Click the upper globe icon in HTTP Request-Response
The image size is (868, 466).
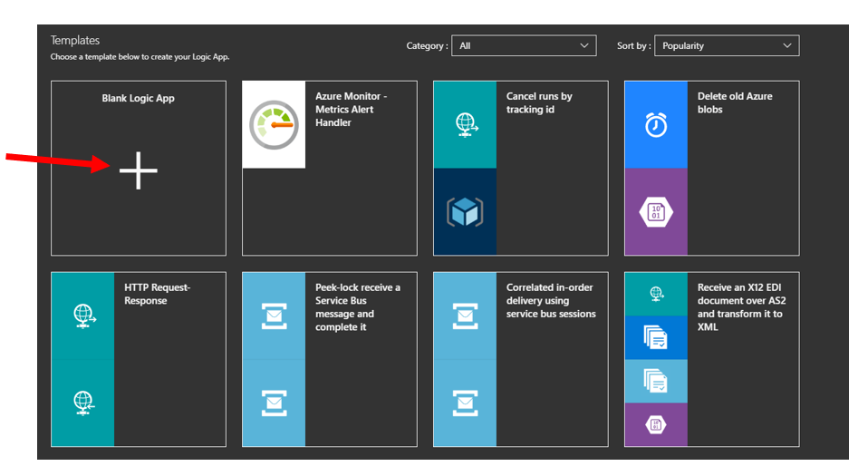click(x=83, y=316)
